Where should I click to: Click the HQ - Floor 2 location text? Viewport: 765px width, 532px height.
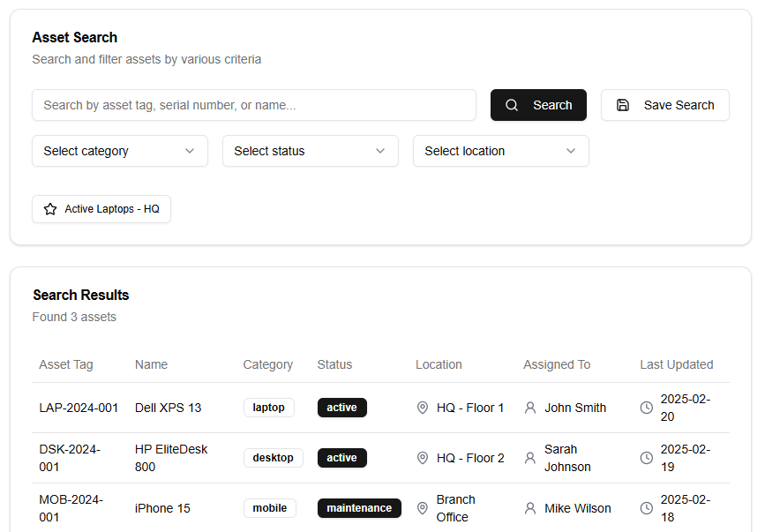coord(470,458)
